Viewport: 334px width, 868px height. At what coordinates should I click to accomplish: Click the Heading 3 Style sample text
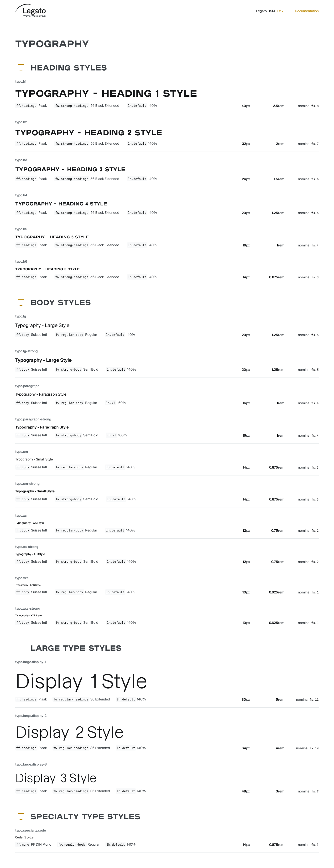point(70,169)
